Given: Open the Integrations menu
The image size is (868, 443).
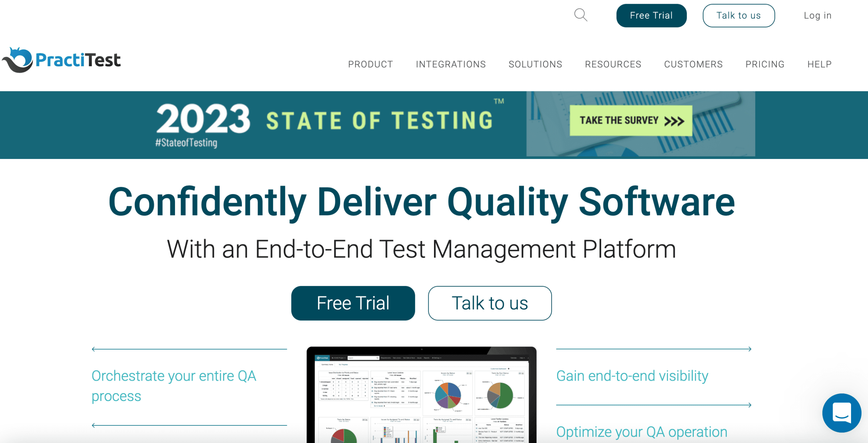Looking at the screenshot, I should [451, 64].
